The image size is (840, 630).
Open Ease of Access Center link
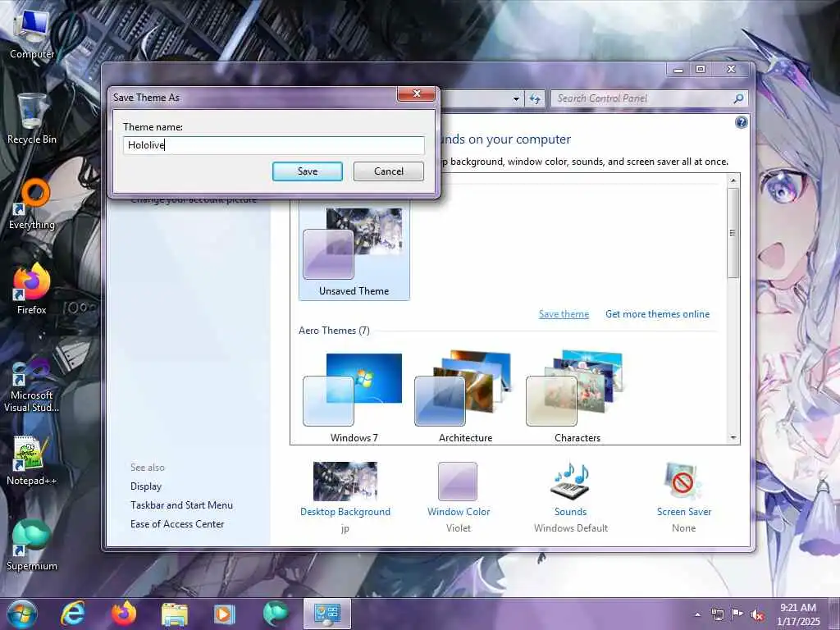click(177, 524)
